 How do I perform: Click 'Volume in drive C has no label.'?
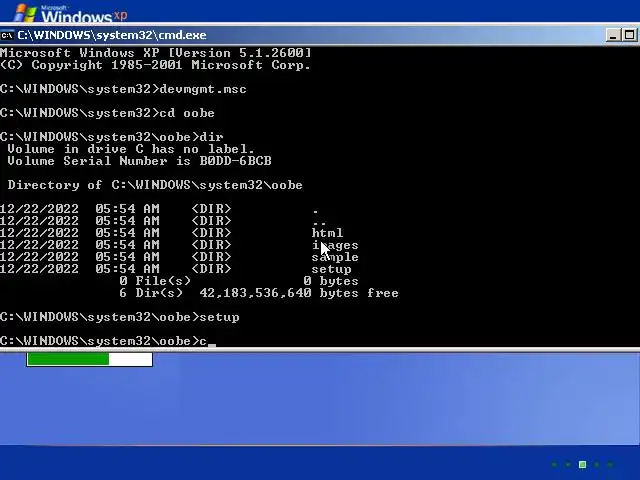[x=131, y=149]
